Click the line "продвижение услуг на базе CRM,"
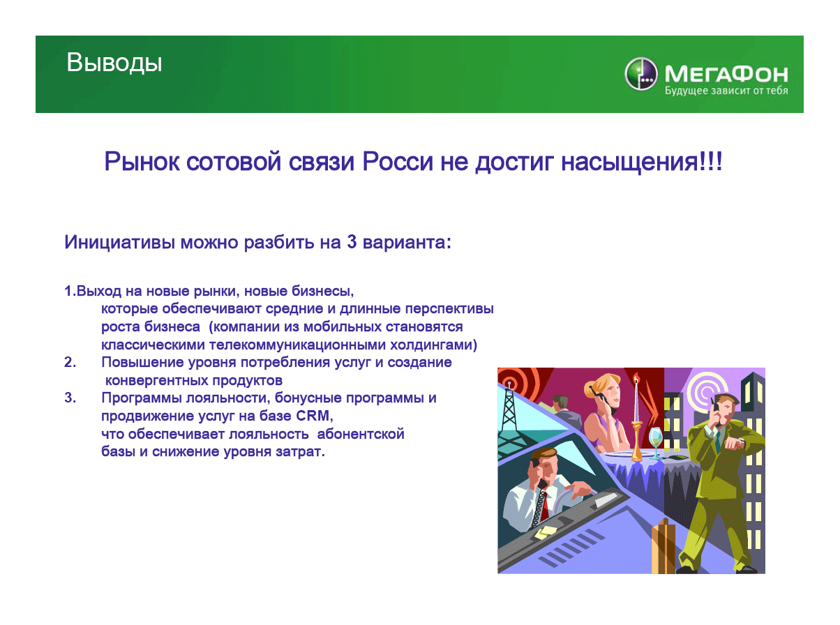 point(217,416)
